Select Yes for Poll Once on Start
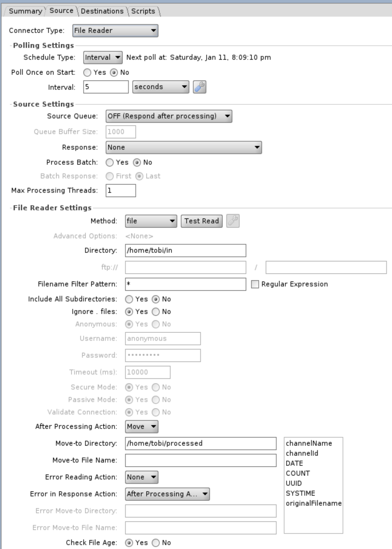 (x=87, y=72)
